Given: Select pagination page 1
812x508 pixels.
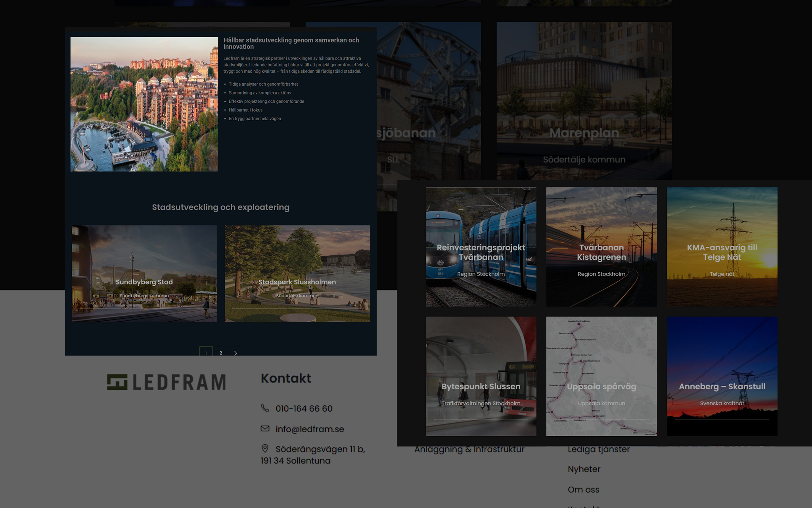Looking at the screenshot, I should [206, 352].
